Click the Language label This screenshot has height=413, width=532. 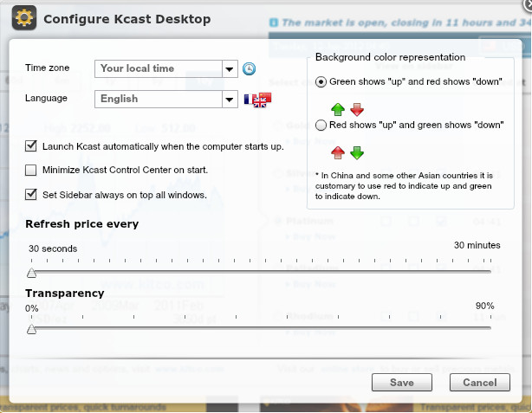pyautogui.click(x=46, y=99)
